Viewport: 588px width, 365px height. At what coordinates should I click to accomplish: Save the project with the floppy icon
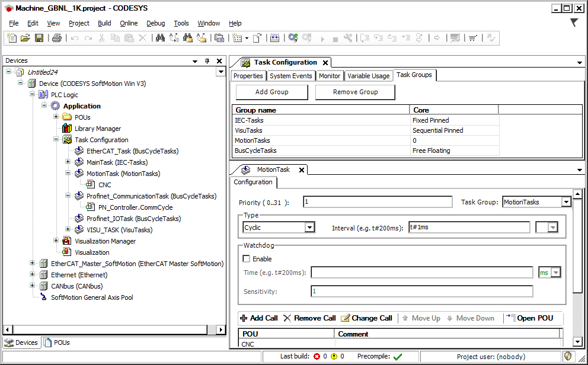pos(39,38)
